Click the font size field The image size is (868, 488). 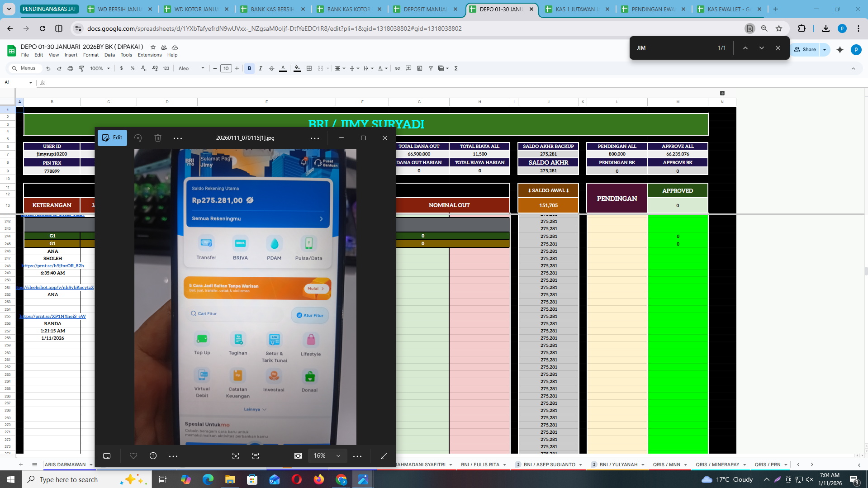click(226, 68)
